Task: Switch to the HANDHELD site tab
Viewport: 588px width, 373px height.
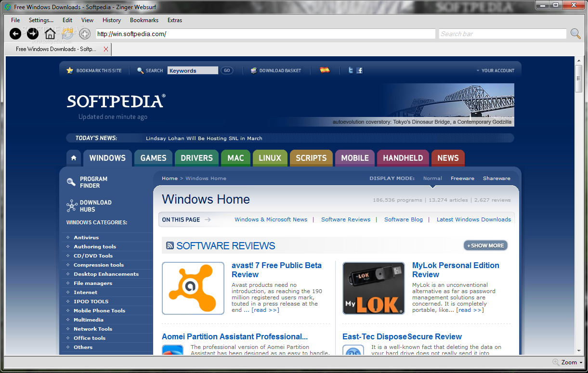Action: pos(403,158)
